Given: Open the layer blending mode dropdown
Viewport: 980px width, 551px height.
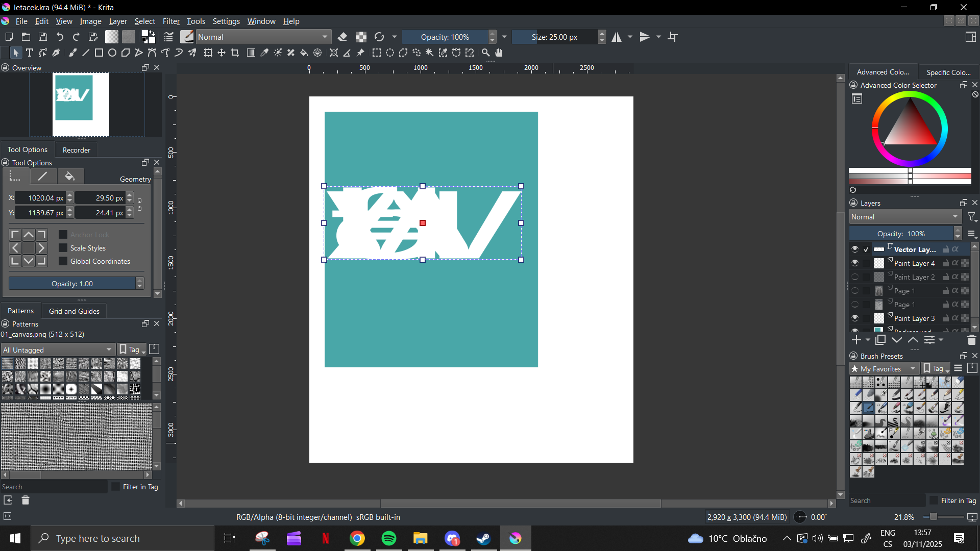Looking at the screenshot, I should [x=905, y=217].
